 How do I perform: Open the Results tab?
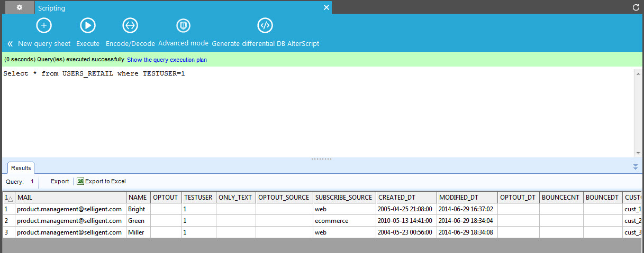[21, 168]
